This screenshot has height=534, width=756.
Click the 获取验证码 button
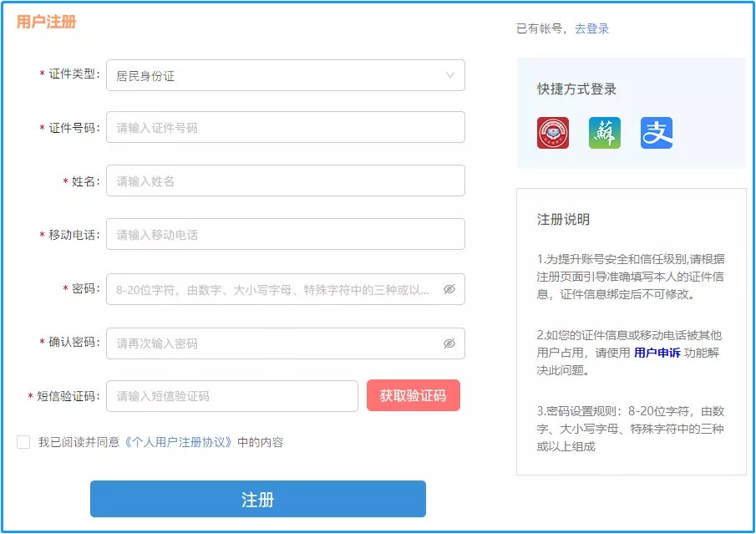(413, 396)
